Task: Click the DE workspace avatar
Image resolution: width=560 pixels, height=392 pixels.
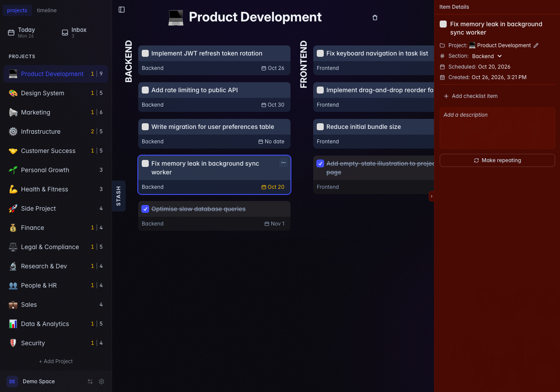Action: pyautogui.click(x=12, y=382)
